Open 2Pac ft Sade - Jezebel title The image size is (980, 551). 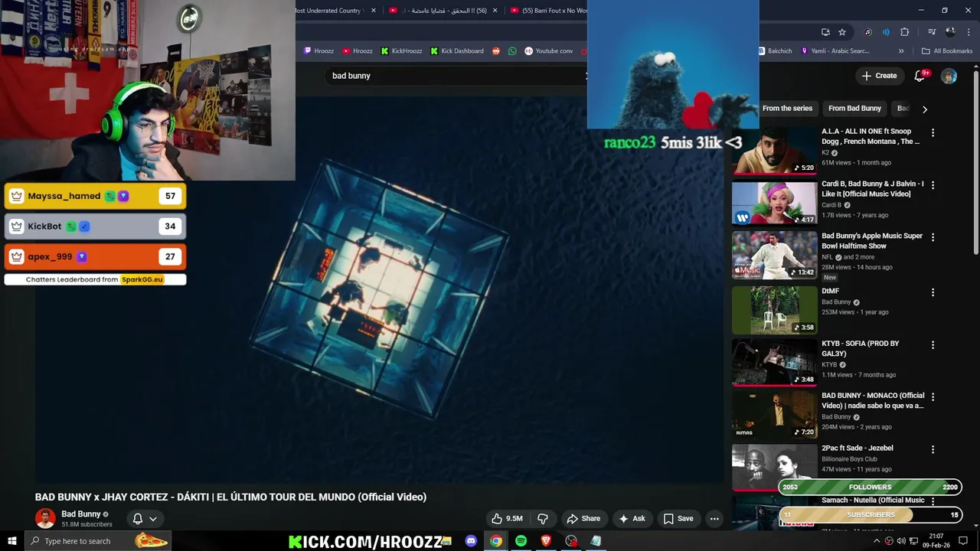857,448
